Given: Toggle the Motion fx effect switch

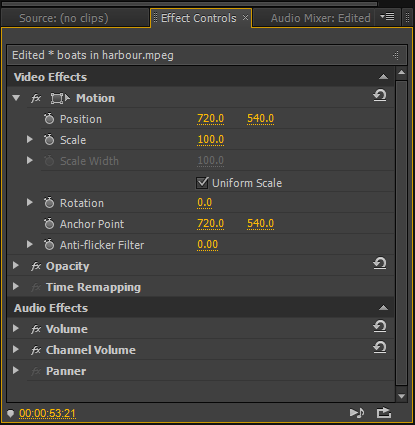Looking at the screenshot, I should point(36,98).
